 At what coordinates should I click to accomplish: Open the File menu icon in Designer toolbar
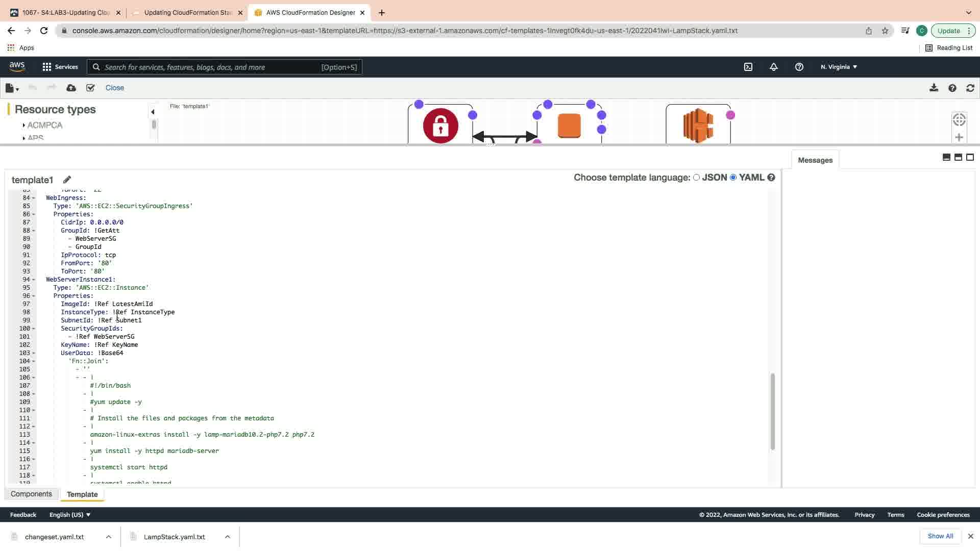11,88
